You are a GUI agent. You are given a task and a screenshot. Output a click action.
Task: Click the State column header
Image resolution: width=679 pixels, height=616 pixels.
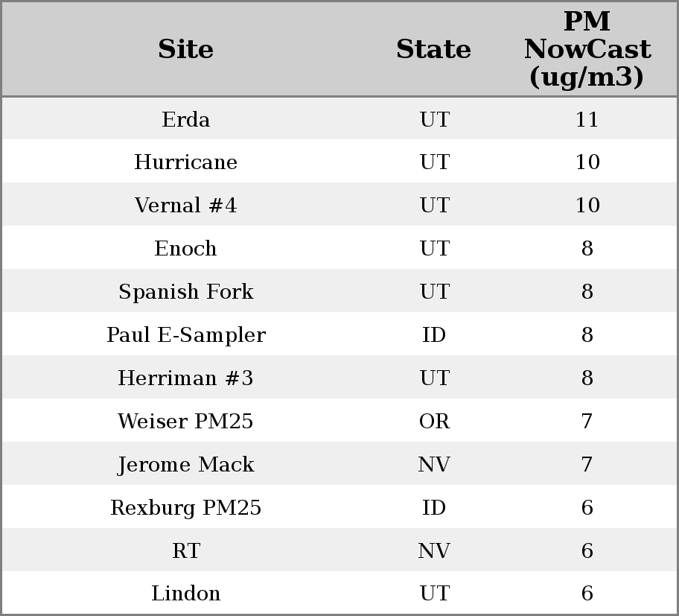pos(433,49)
